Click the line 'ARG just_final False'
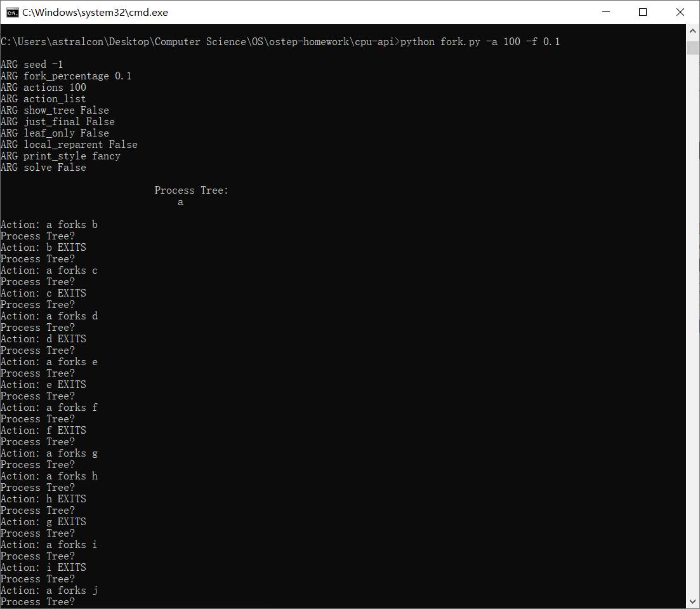The width and height of the screenshot is (700, 609). pyautogui.click(x=58, y=121)
